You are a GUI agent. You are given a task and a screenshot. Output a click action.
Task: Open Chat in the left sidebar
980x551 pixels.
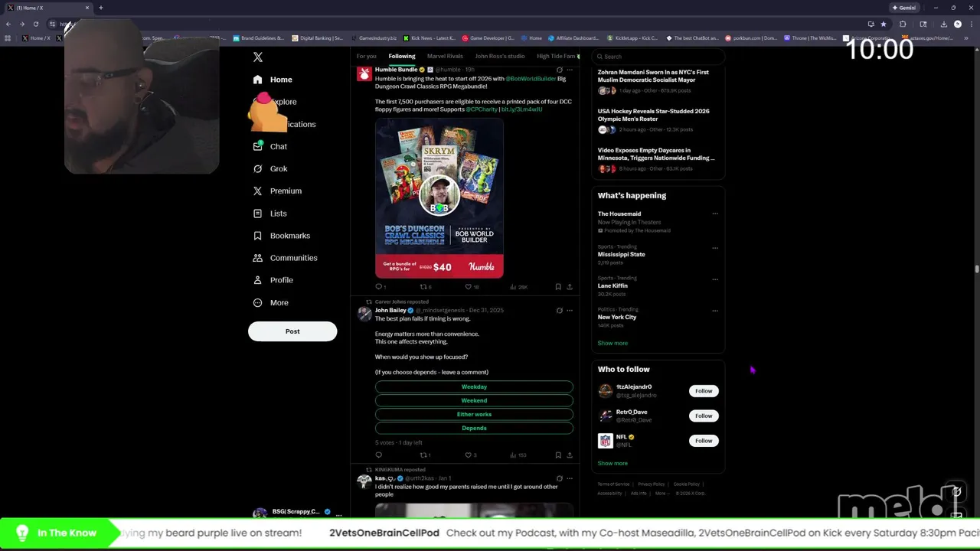[269, 146]
